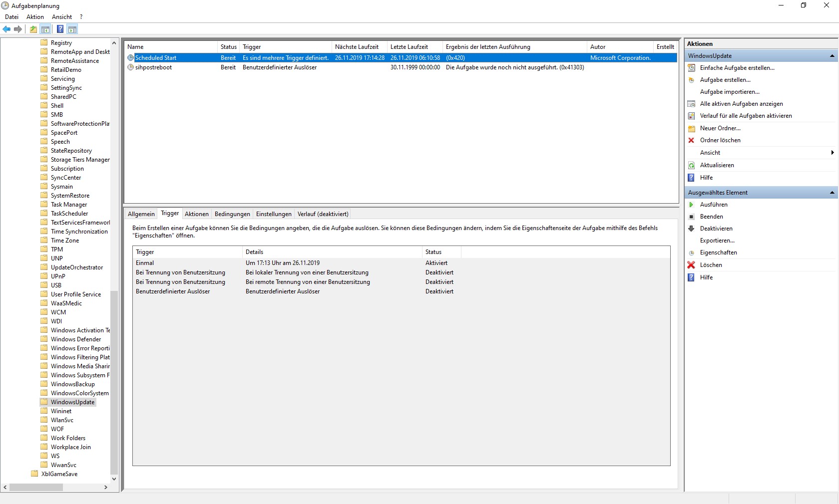Sort tasks by the 'Letzte Laufzeit' column header

(415, 47)
